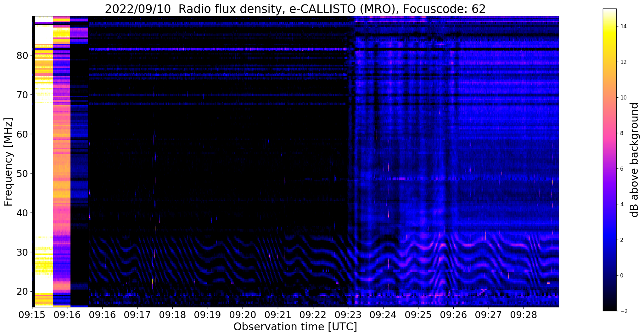Click the 09:19 time tick label
Screen dimensions: 644x336
(207, 315)
